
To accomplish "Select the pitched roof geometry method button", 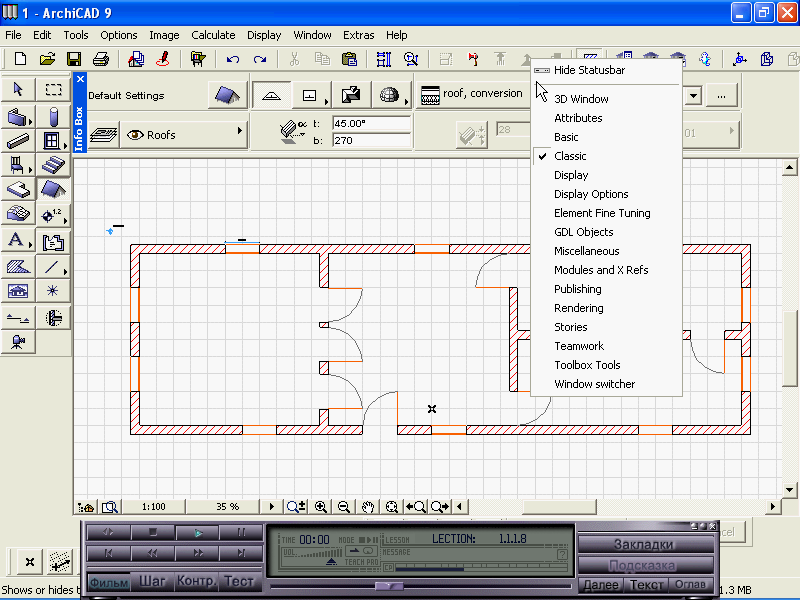I will click(271, 95).
